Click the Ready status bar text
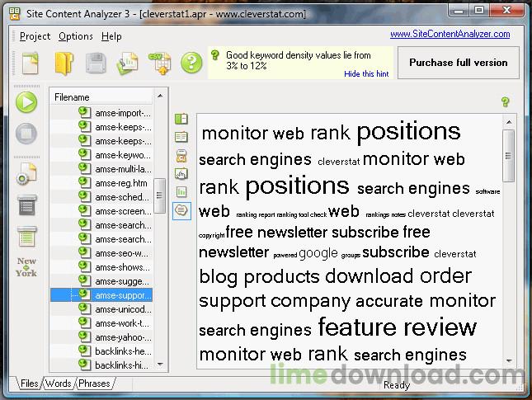 pyautogui.click(x=396, y=384)
